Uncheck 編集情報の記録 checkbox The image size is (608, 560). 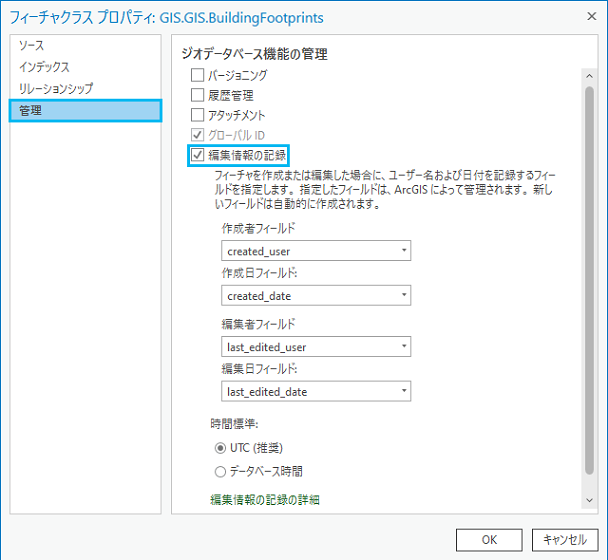[197, 155]
